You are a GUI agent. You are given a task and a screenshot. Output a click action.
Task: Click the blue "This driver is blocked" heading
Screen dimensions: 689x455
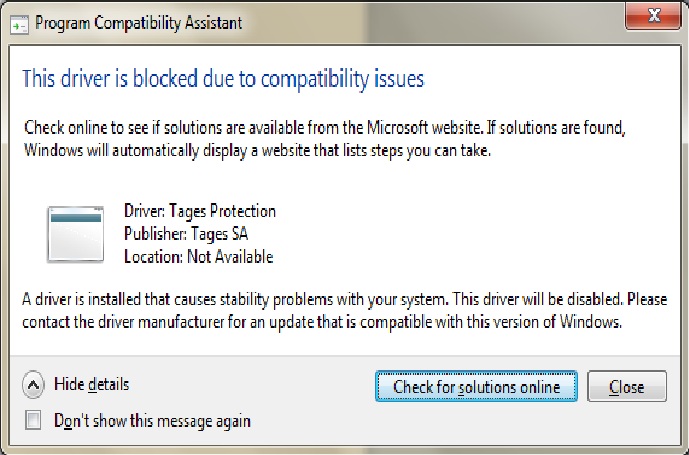tap(223, 79)
